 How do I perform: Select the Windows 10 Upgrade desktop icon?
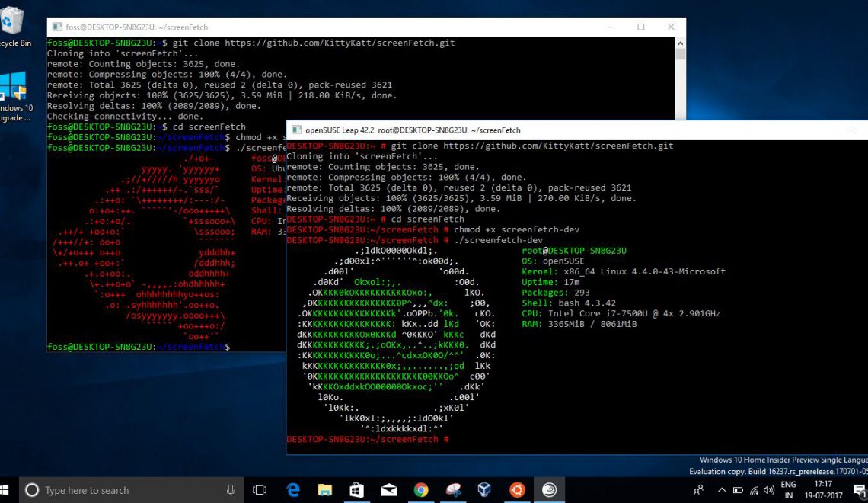(x=14, y=96)
